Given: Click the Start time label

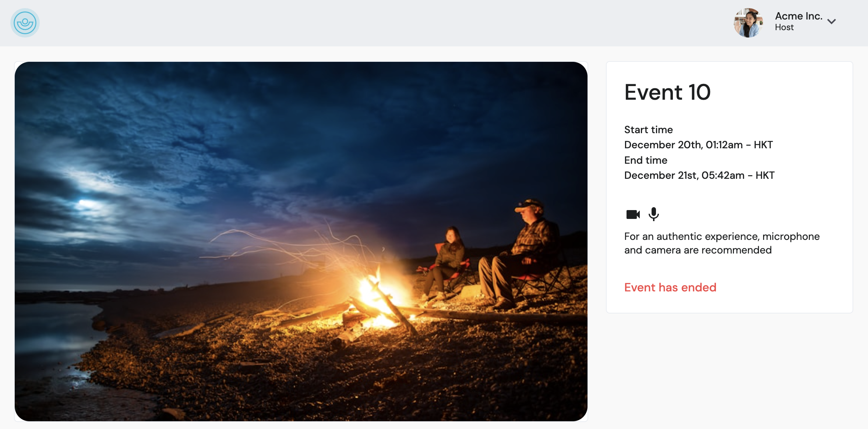Looking at the screenshot, I should (x=648, y=130).
